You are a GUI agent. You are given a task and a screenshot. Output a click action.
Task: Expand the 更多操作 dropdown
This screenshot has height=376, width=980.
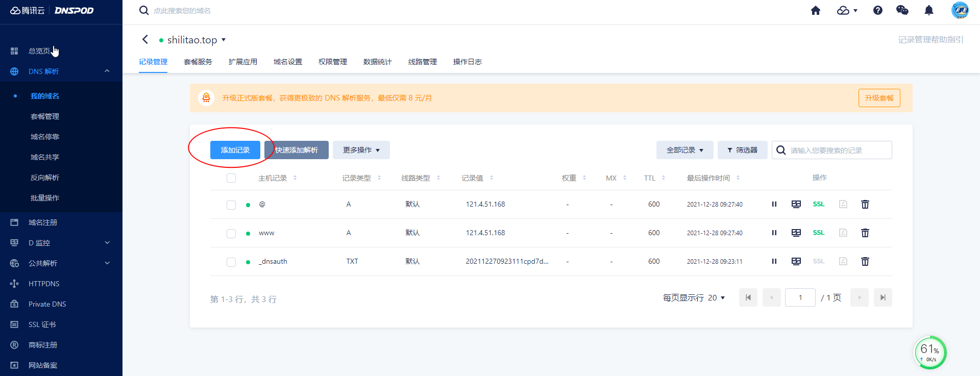tap(361, 150)
